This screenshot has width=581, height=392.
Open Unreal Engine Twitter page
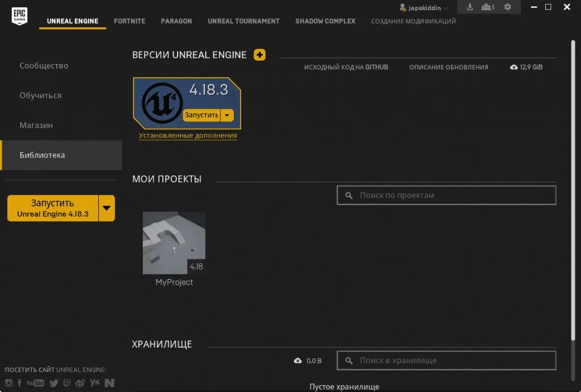click(x=54, y=383)
